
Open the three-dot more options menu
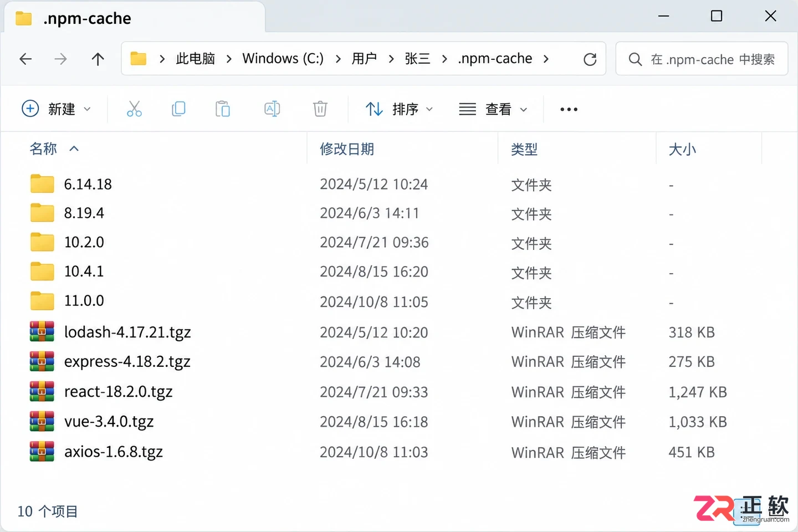(569, 109)
